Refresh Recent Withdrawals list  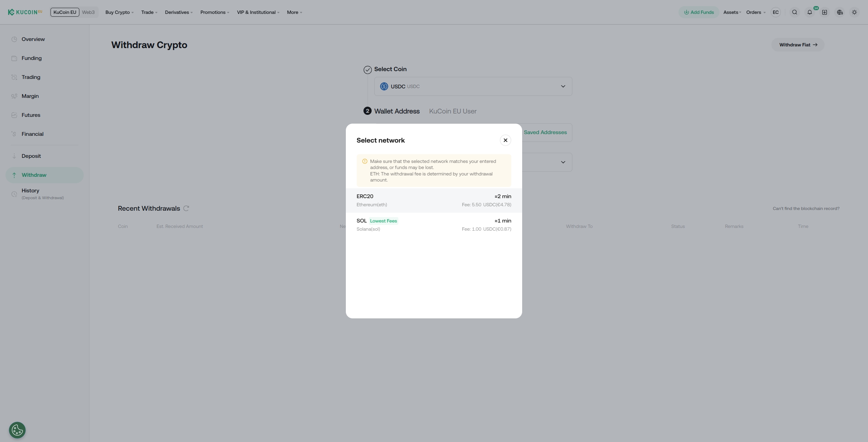(x=186, y=208)
